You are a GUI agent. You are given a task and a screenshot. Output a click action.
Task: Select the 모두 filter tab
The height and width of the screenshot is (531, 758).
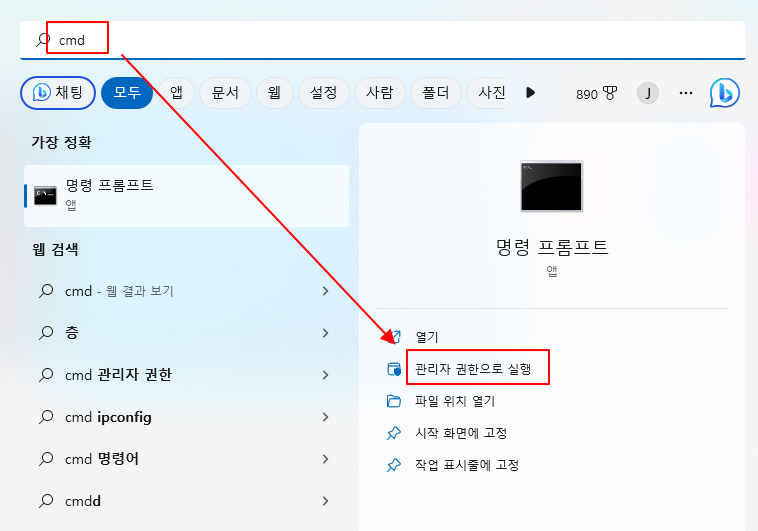point(127,92)
